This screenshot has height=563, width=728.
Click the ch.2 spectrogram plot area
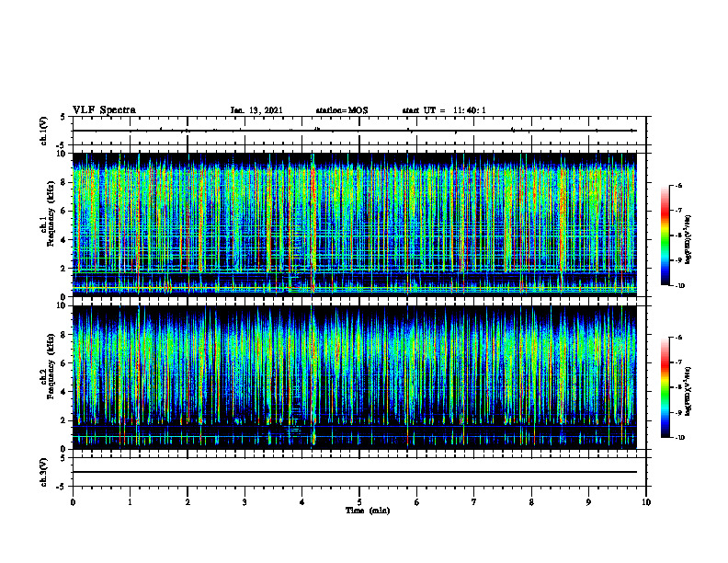[355, 377]
